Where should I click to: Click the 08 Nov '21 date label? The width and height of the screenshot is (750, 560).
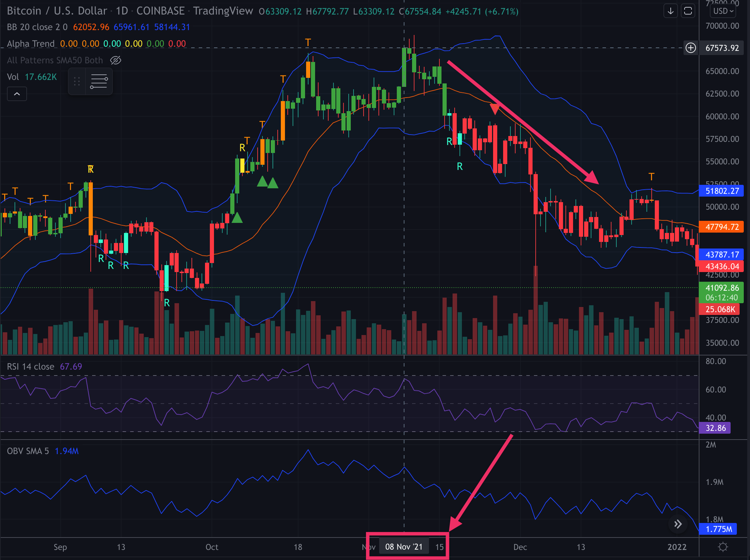click(x=404, y=547)
